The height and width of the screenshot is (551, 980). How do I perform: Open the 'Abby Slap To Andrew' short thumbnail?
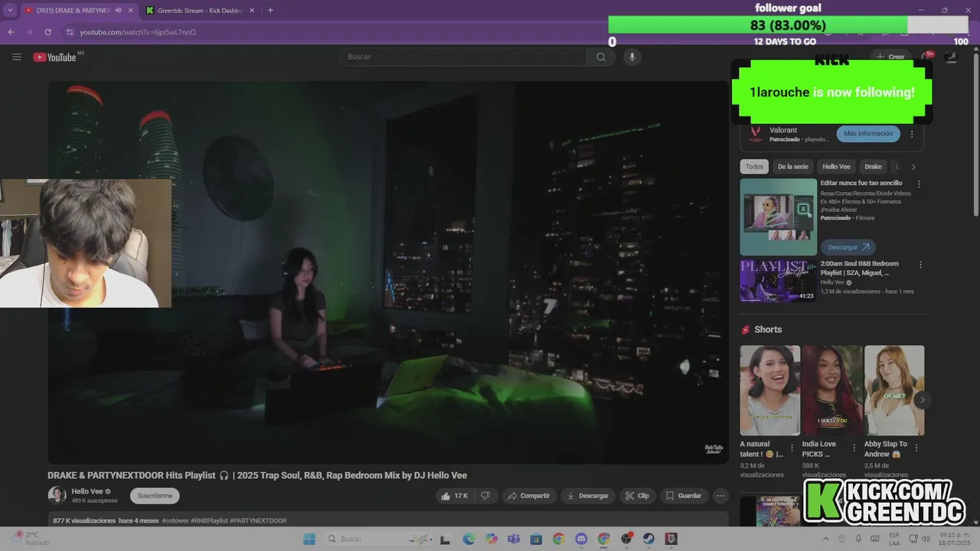pos(893,390)
